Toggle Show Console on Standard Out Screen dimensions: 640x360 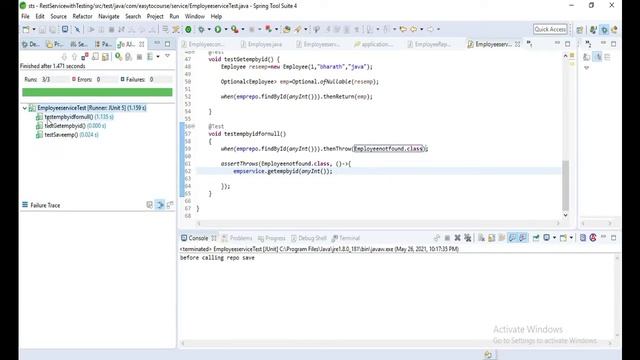(x=512, y=238)
